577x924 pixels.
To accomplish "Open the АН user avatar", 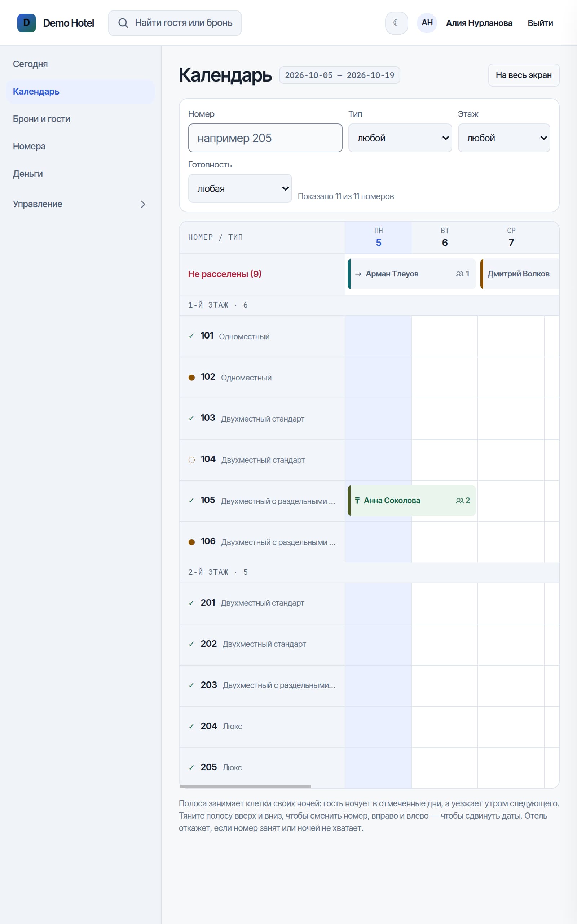I will coord(427,23).
